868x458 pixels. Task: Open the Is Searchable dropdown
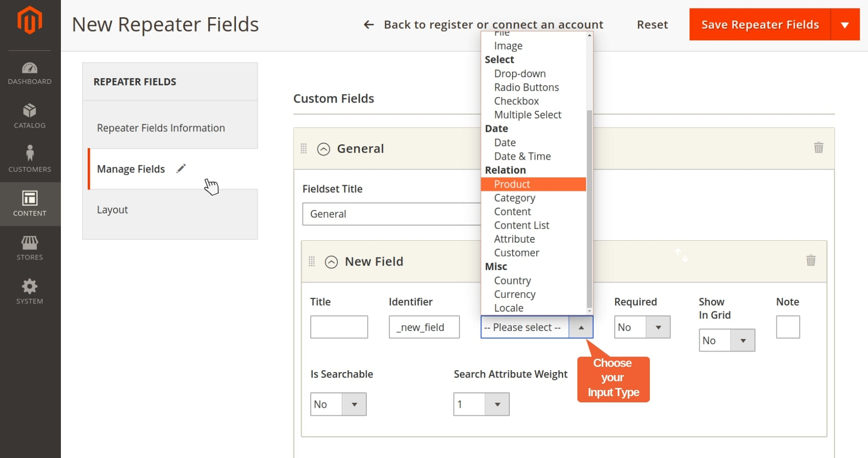[338, 404]
